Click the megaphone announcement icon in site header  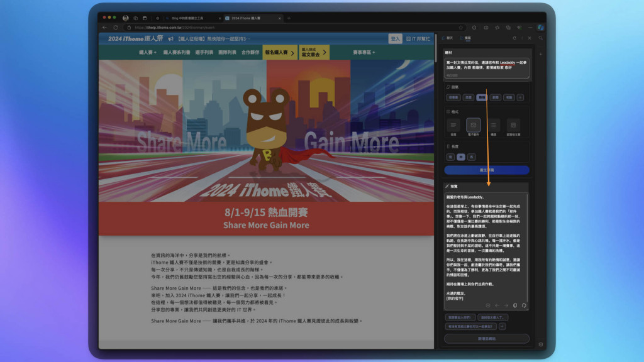pos(171,39)
